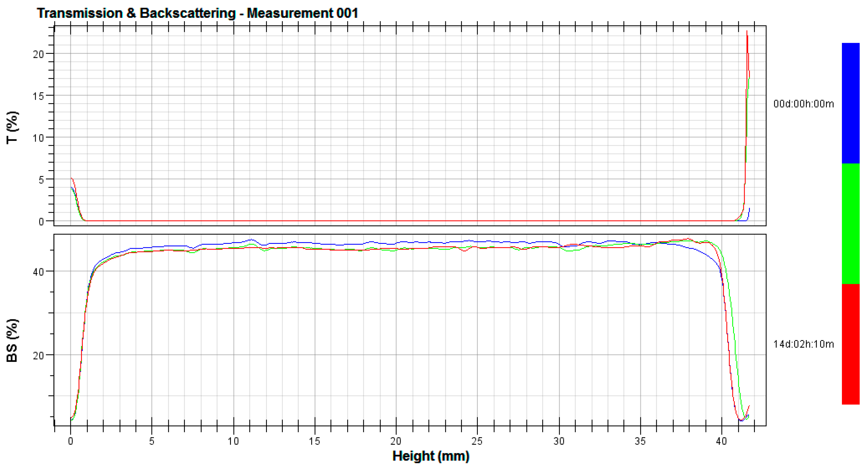Click the 40 tick label on BS axis
This screenshot has width=868, height=471.
coord(38,272)
